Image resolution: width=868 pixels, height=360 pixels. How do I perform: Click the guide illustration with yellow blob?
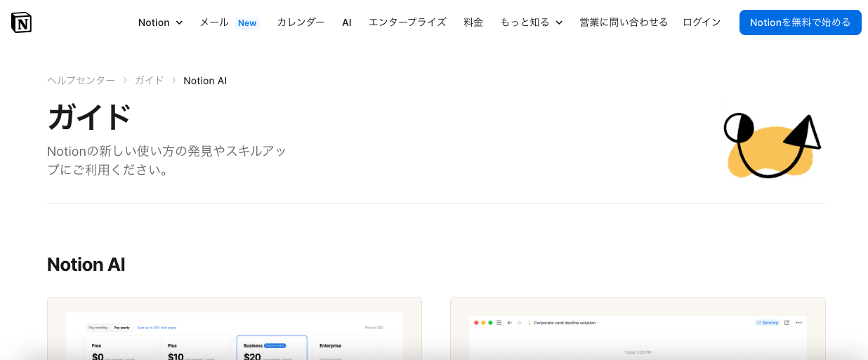[x=771, y=145]
